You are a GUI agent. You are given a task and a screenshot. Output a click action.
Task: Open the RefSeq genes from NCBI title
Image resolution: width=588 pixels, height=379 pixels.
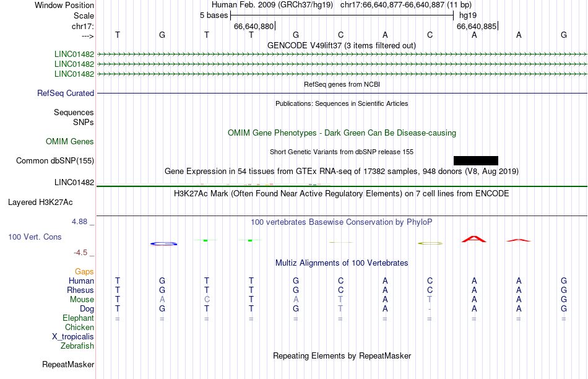[342, 84]
